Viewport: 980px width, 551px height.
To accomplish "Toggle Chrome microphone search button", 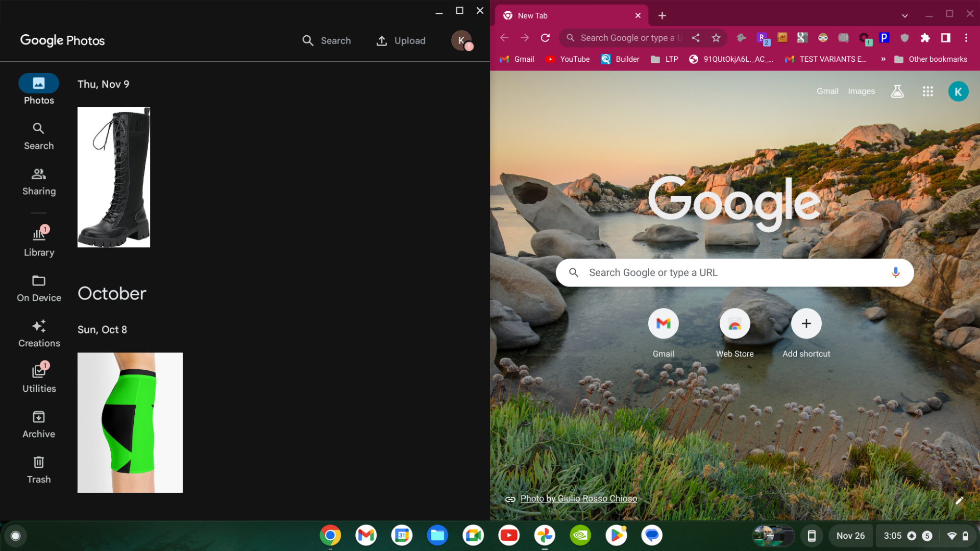I will [x=896, y=272].
